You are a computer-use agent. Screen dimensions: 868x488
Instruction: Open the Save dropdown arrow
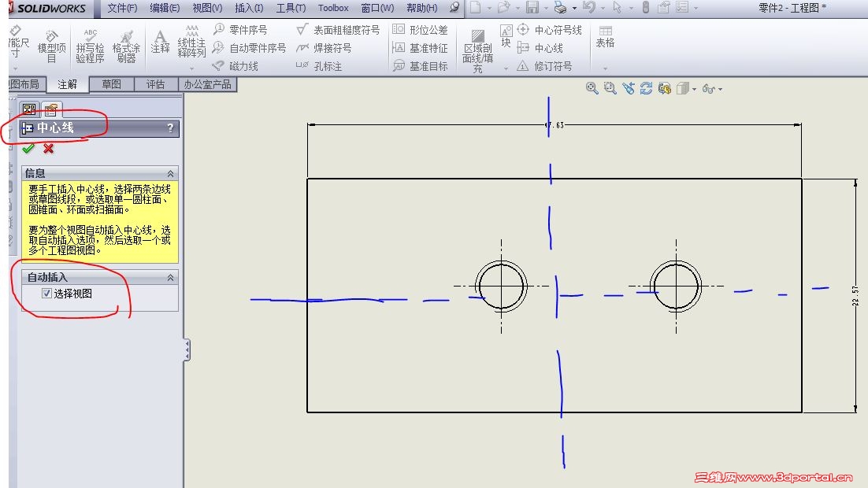coord(546,9)
